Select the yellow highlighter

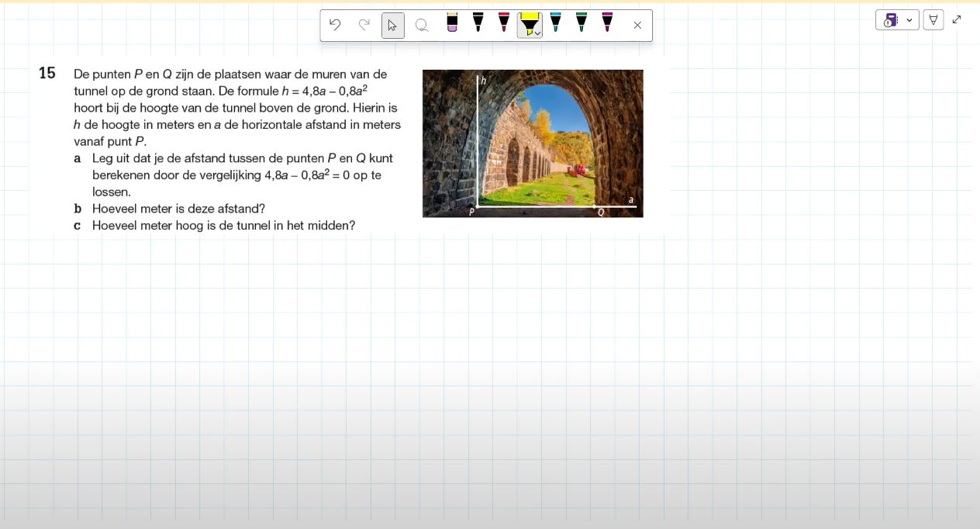(x=528, y=24)
